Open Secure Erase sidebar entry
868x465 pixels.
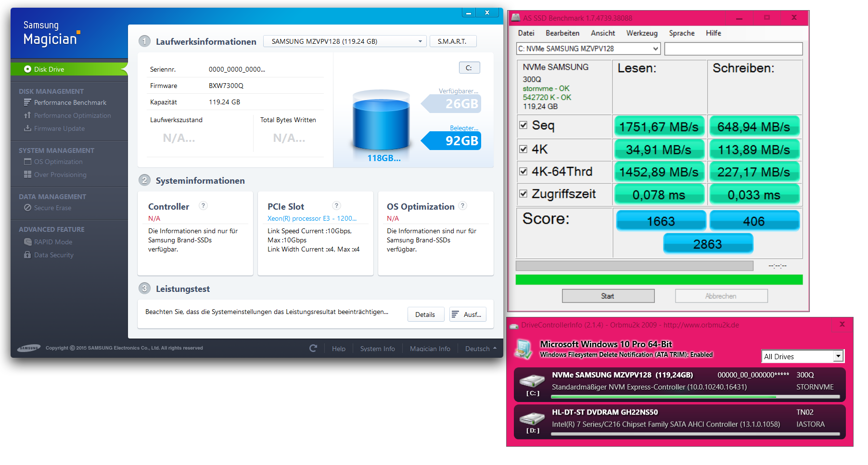point(48,208)
